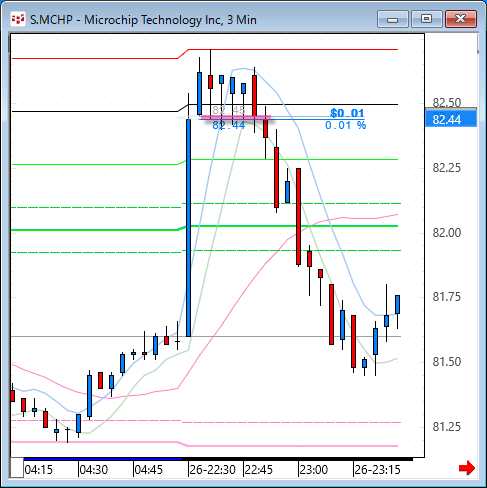Click the $0.01 price difference label
487x488 pixels.
(347, 113)
